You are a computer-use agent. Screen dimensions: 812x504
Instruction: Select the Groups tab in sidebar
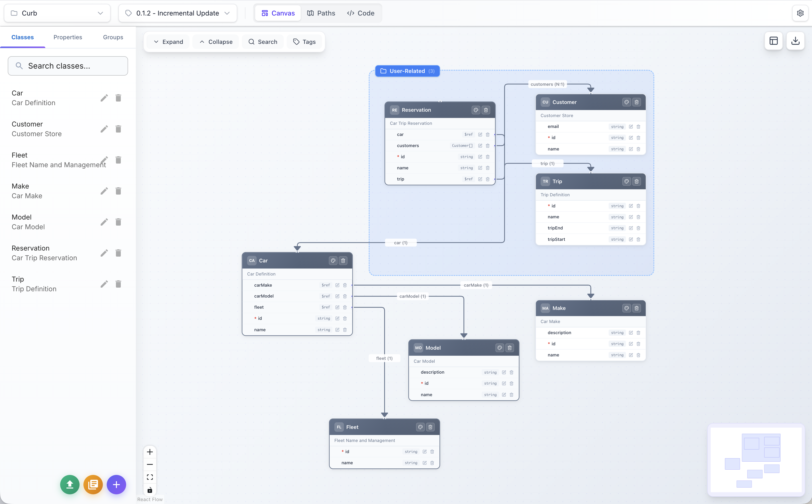[x=113, y=37]
